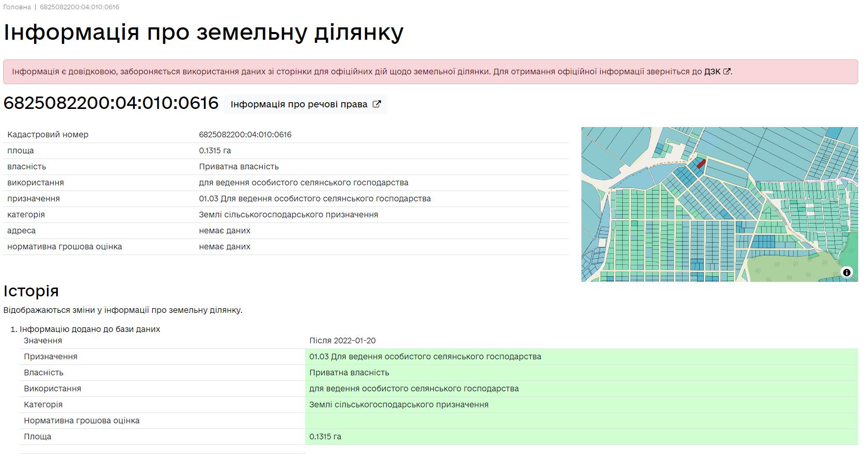Viewport: 868px width, 460px height.
Task: Click the large cadastral number heading
Action: (x=111, y=103)
